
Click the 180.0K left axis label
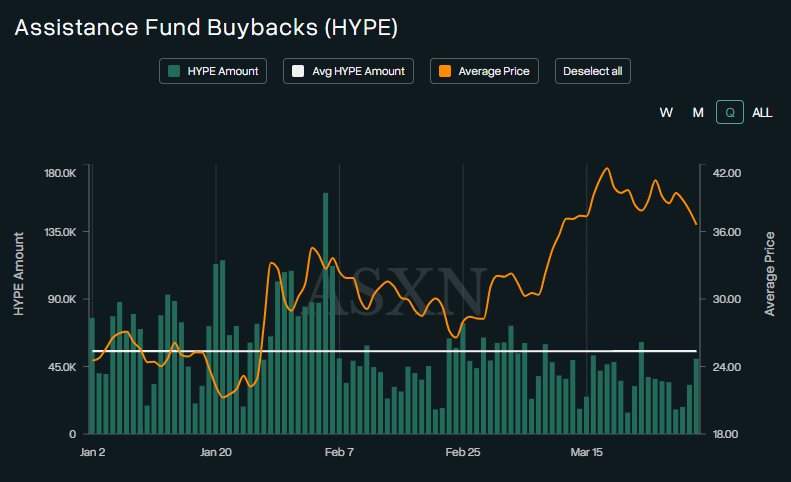[x=60, y=173]
